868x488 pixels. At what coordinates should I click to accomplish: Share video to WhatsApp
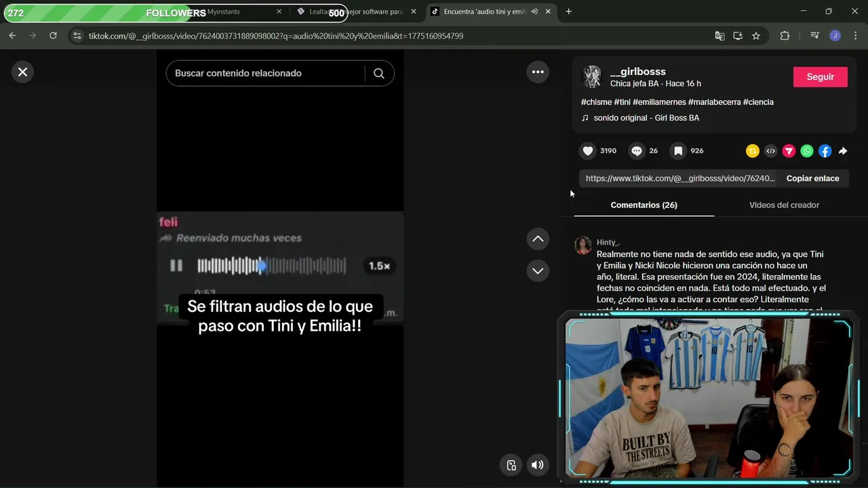[807, 151]
